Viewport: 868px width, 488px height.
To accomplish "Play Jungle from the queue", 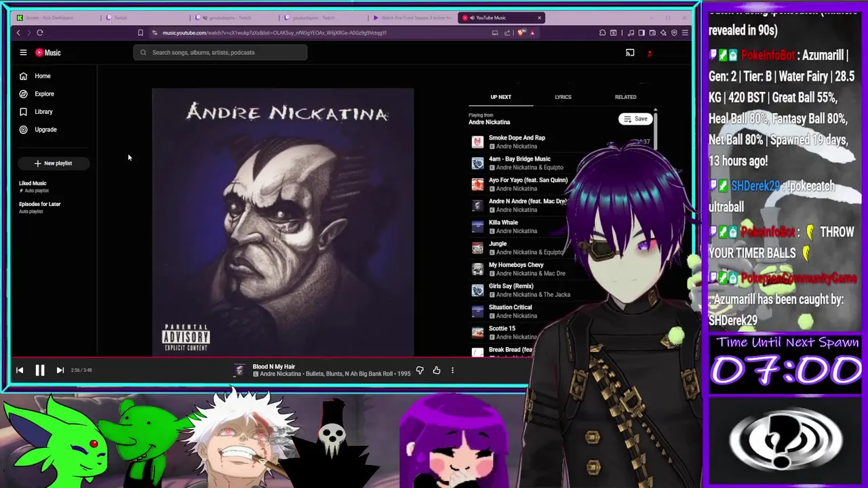I will pos(498,243).
